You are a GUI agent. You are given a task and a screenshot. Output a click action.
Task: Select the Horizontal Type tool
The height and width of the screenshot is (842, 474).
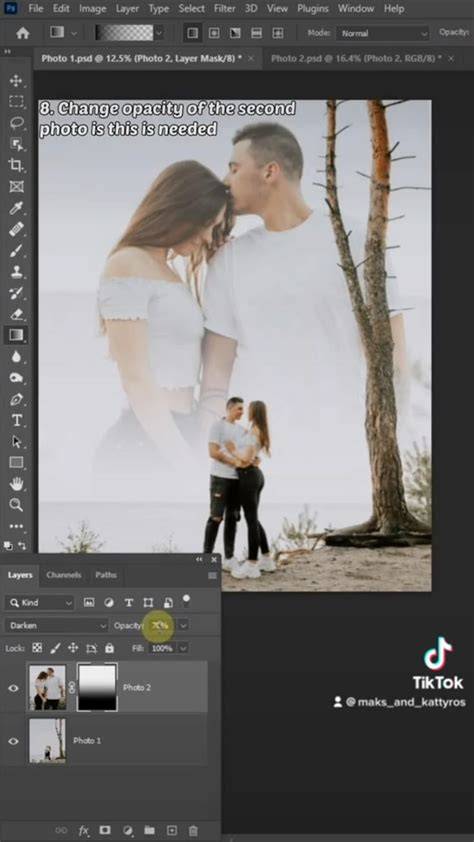point(16,420)
